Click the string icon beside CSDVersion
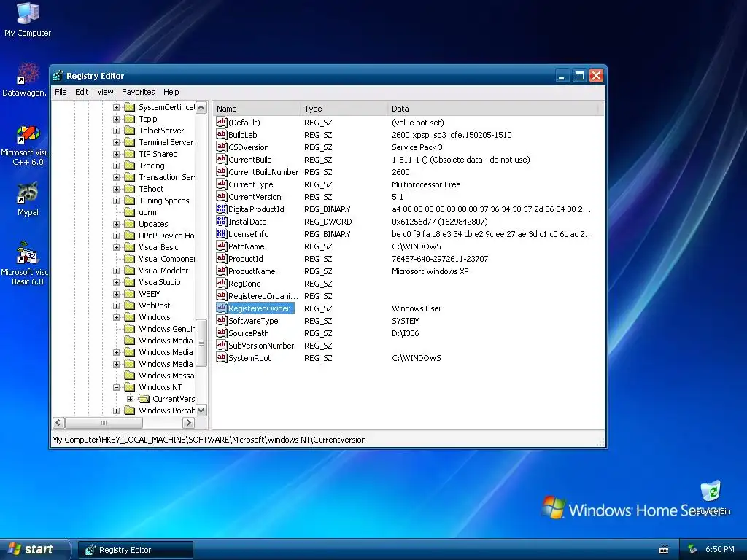Image resolution: width=747 pixels, height=560 pixels. tap(222, 147)
